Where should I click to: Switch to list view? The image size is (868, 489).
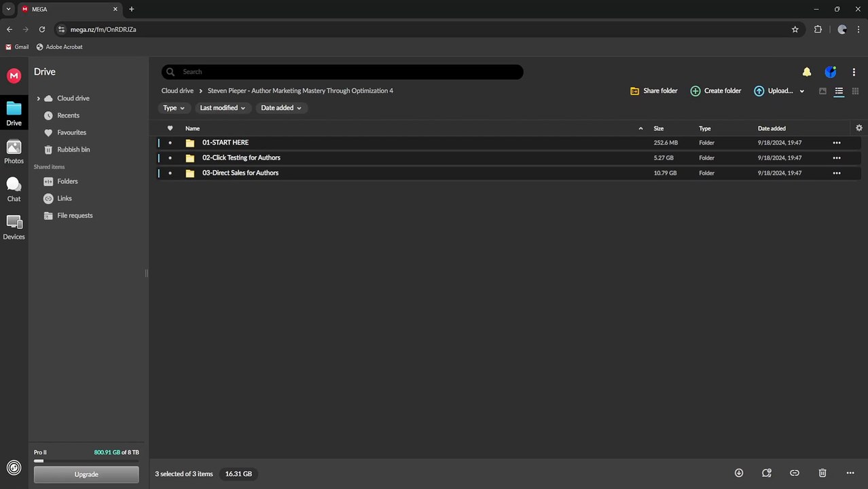[839, 91]
